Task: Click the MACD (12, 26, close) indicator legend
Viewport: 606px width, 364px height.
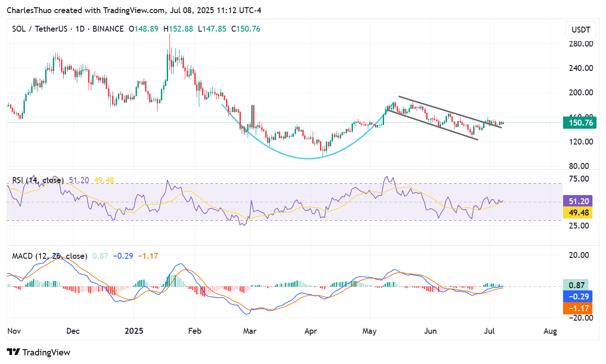Action: point(49,256)
